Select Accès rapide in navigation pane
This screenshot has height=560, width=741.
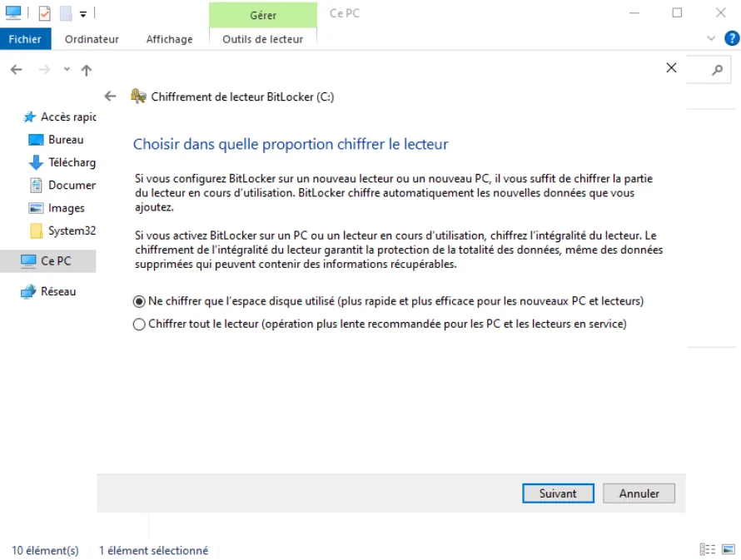(60, 116)
